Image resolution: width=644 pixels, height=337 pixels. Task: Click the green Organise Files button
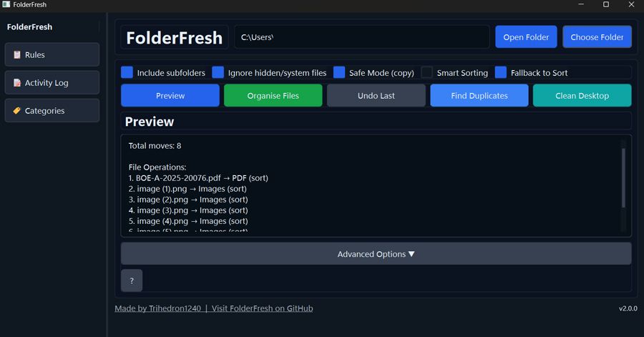click(273, 95)
